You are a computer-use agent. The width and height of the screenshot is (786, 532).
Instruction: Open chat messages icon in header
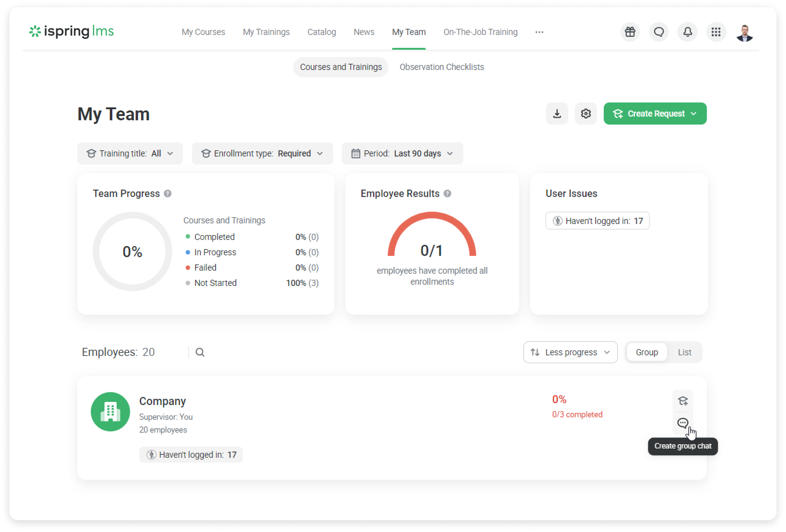(x=658, y=32)
